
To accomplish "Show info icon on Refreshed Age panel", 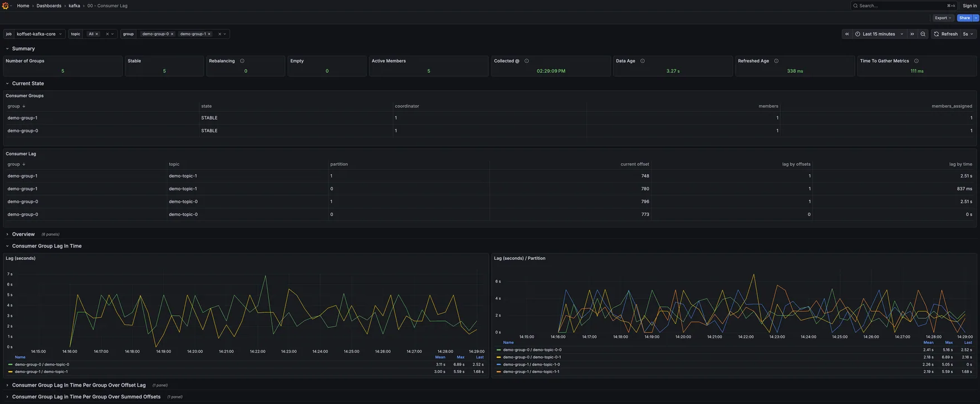I will coord(776,61).
